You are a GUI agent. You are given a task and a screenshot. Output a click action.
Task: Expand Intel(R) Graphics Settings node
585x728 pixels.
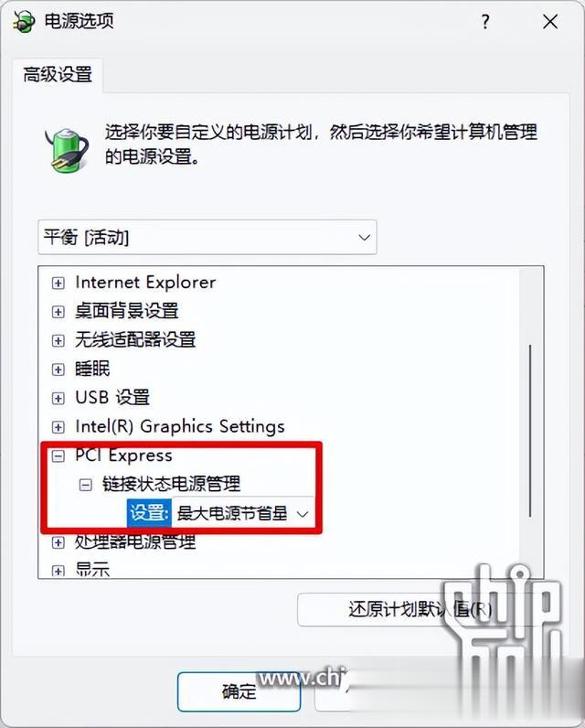point(58,427)
